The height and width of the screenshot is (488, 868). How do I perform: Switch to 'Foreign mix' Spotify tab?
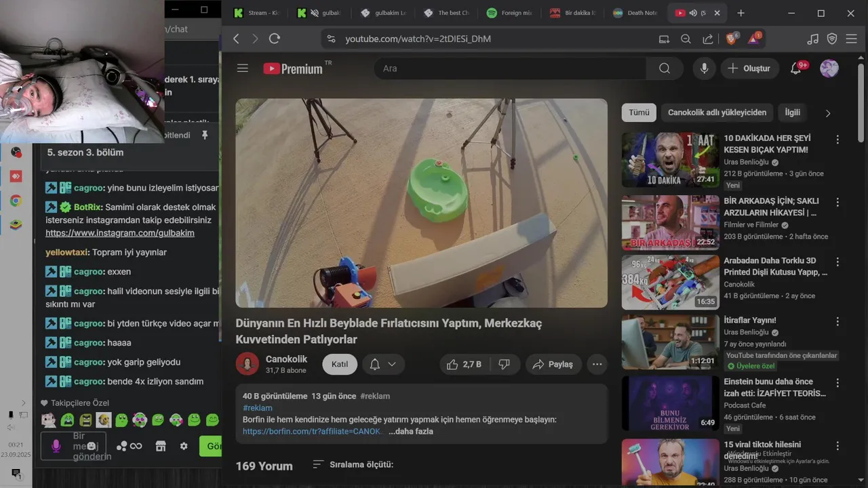click(511, 13)
